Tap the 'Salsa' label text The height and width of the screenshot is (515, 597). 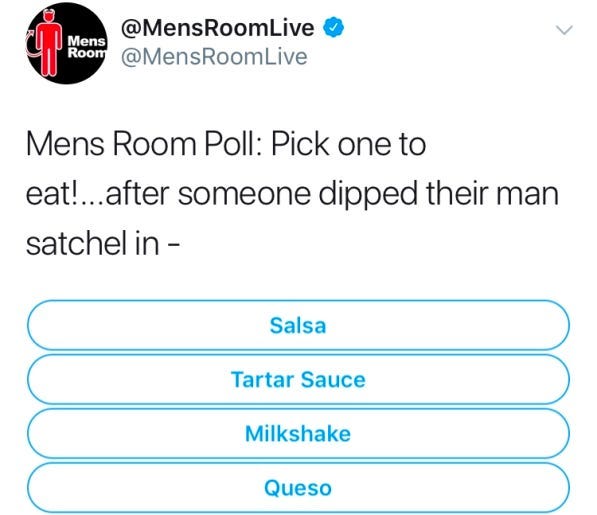click(x=298, y=326)
